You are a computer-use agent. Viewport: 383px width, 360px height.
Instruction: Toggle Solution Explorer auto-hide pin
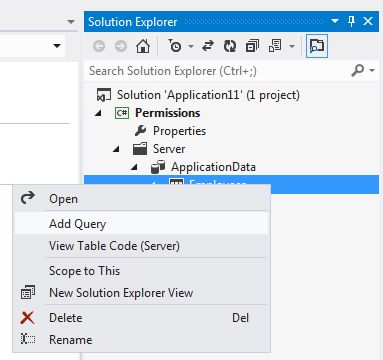pyautogui.click(x=351, y=21)
